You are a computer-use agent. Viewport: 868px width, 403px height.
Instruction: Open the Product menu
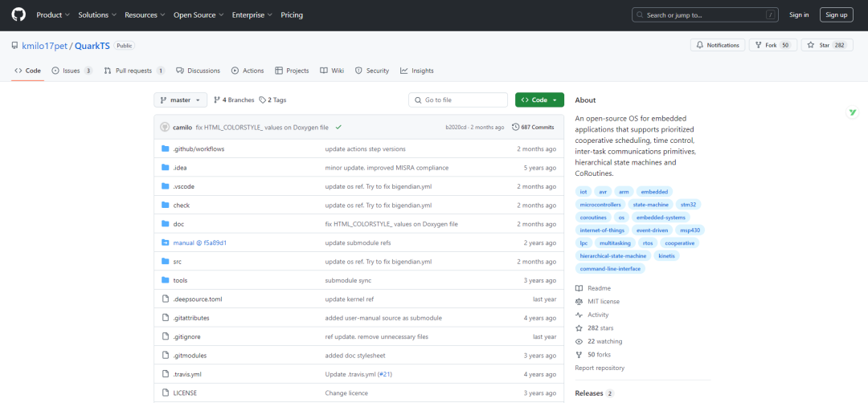point(53,15)
